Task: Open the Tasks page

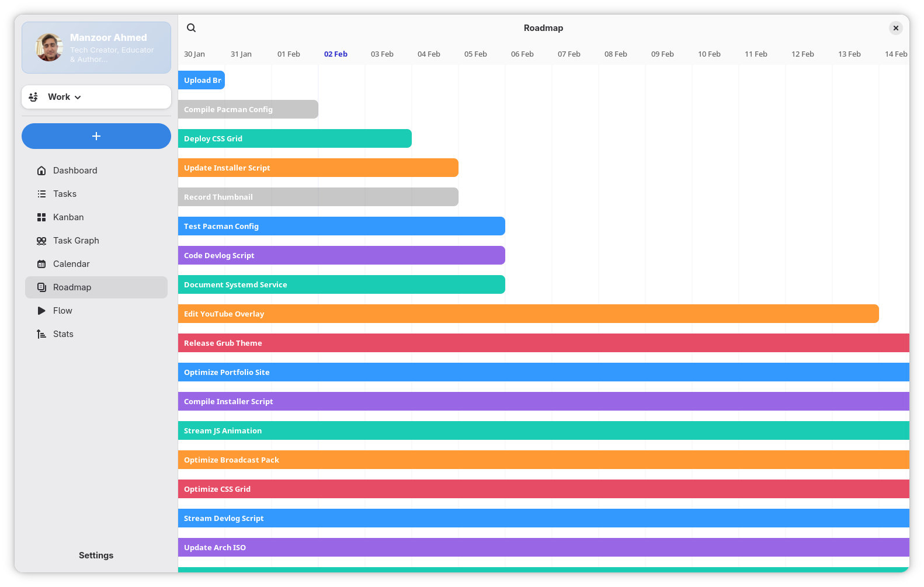Action: pyautogui.click(x=96, y=194)
